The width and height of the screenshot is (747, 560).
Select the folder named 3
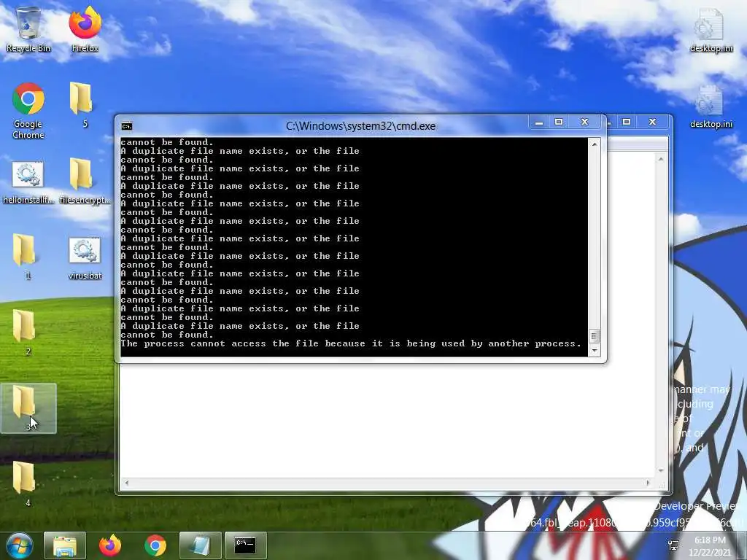[x=28, y=408]
